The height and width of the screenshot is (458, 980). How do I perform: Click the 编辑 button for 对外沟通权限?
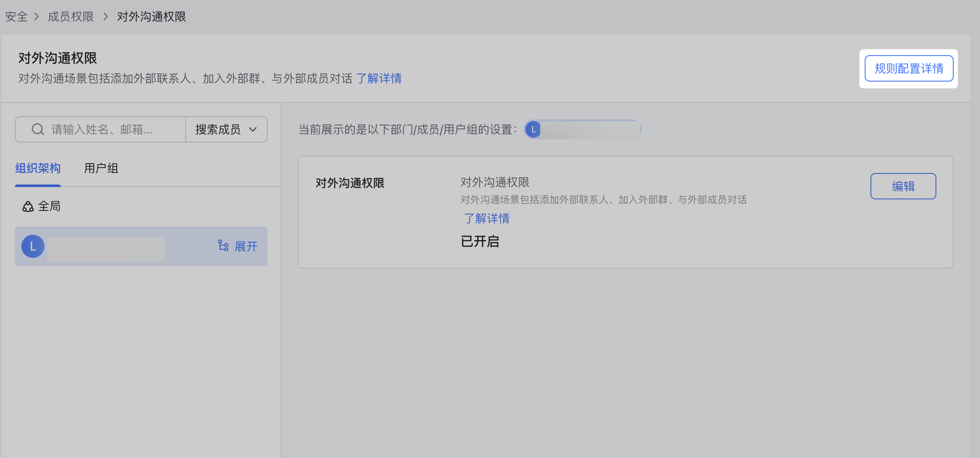pos(903,186)
